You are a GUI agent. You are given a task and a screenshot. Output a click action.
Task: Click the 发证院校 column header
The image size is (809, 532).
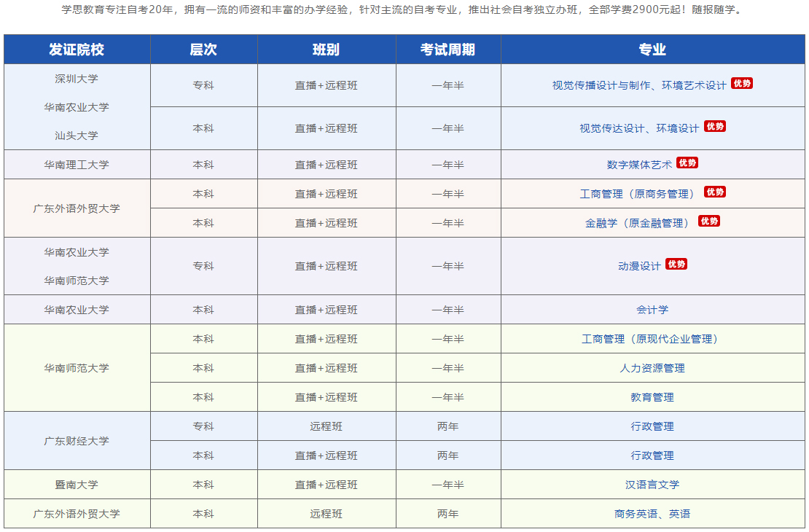pos(77,50)
